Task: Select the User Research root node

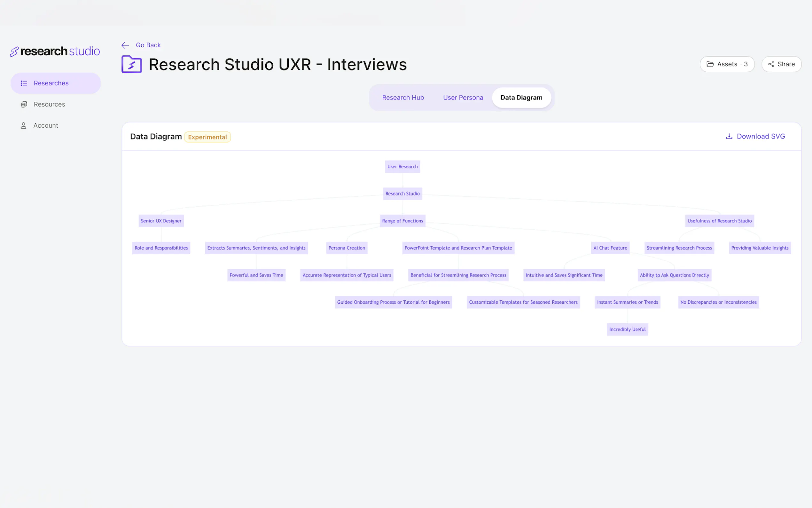Action: [x=402, y=167]
